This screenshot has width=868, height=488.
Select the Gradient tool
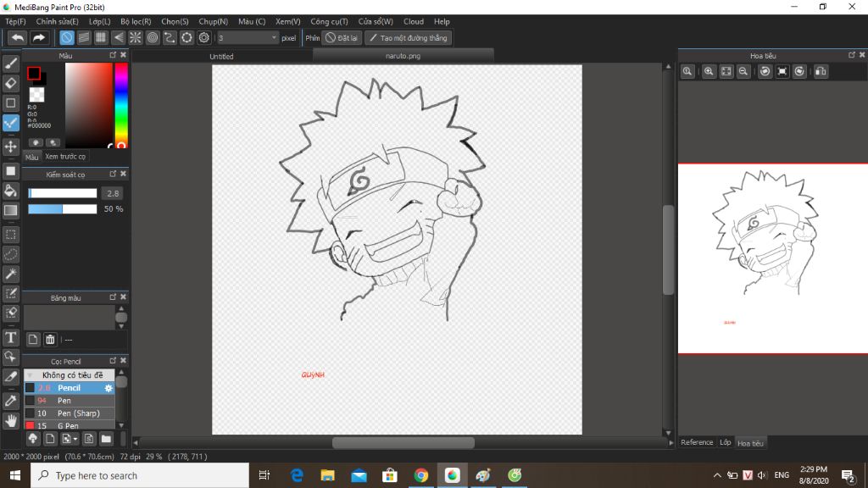pyautogui.click(x=10, y=210)
